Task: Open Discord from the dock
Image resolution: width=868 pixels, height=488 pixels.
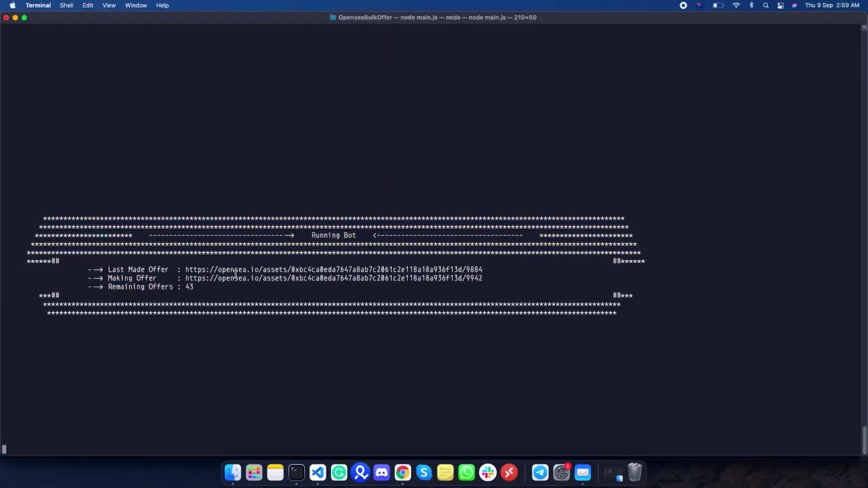Action: click(381, 472)
